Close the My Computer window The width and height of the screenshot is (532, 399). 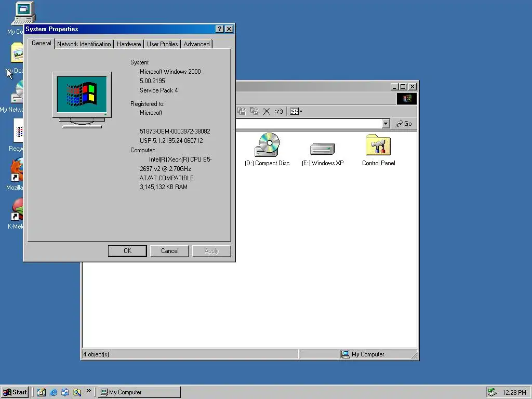(412, 87)
